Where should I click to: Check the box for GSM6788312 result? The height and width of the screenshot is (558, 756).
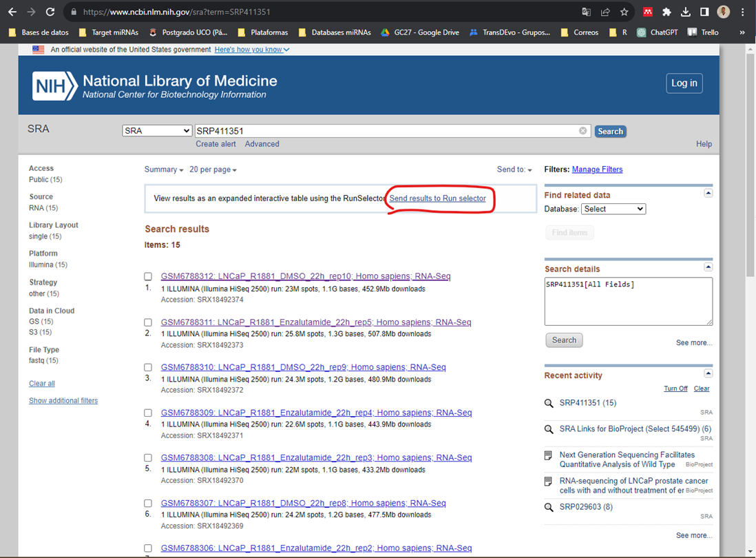click(148, 277)
